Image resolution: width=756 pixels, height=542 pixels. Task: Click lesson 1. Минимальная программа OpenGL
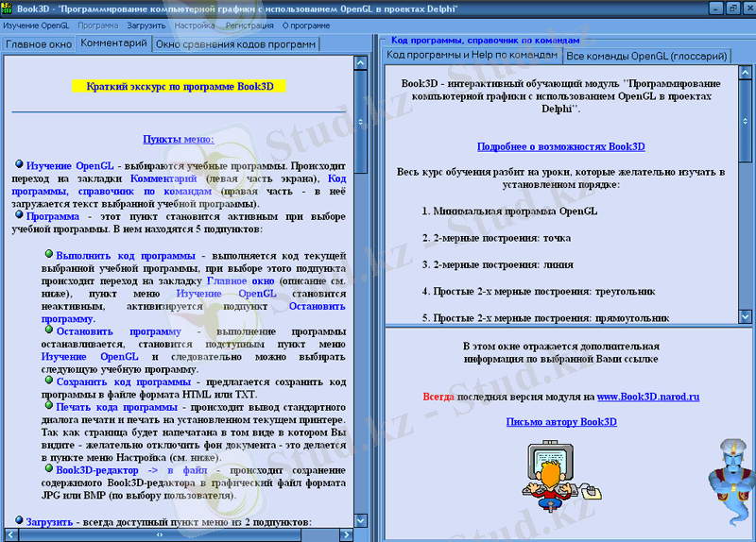(509, 211)
